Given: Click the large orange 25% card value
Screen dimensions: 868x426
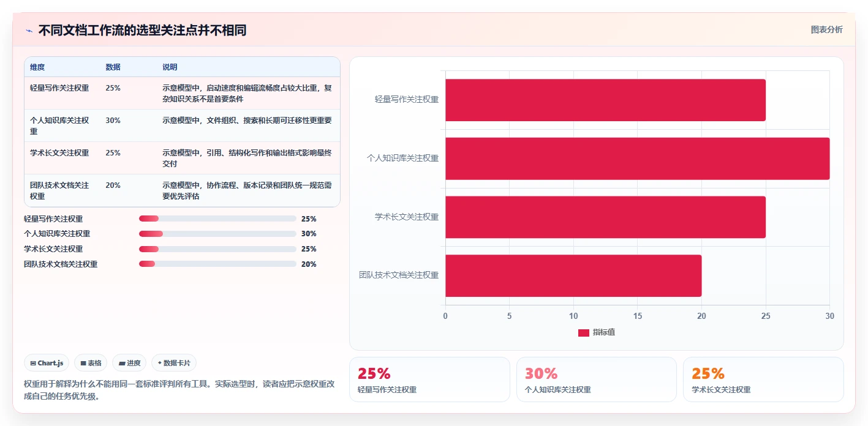Looking at the screenshot, I should tap(708, 373).
